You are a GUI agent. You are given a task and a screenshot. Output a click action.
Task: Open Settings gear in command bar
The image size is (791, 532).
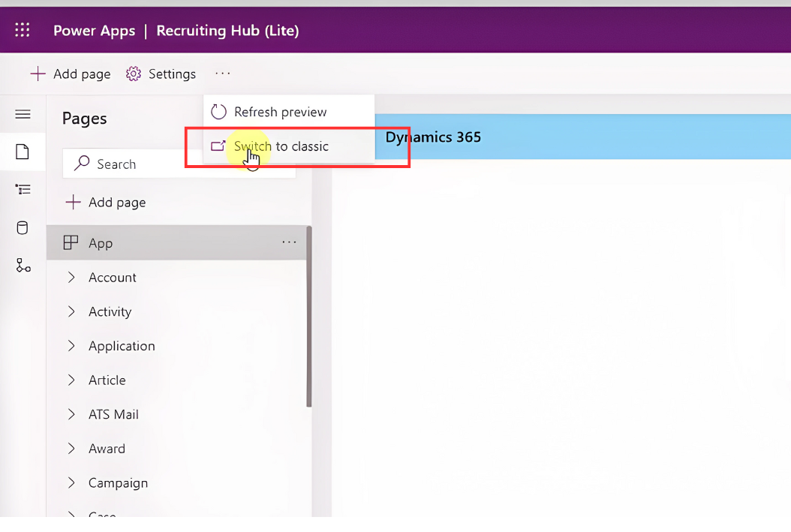tap(161, 74)
